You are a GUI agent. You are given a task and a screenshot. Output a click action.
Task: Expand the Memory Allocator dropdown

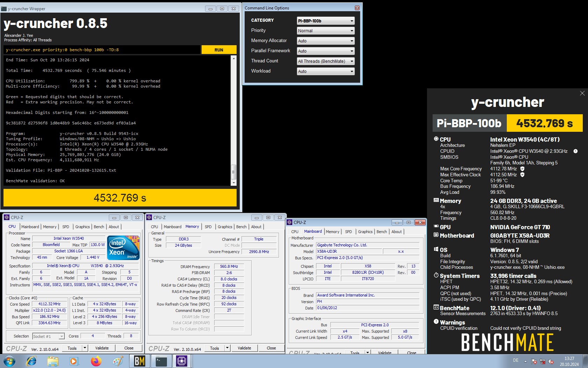[325, 41]
